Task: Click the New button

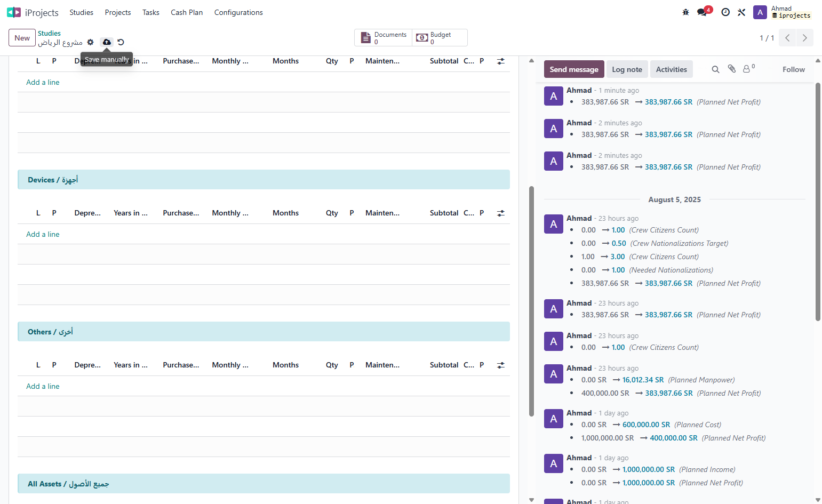Action: (22, 38)
